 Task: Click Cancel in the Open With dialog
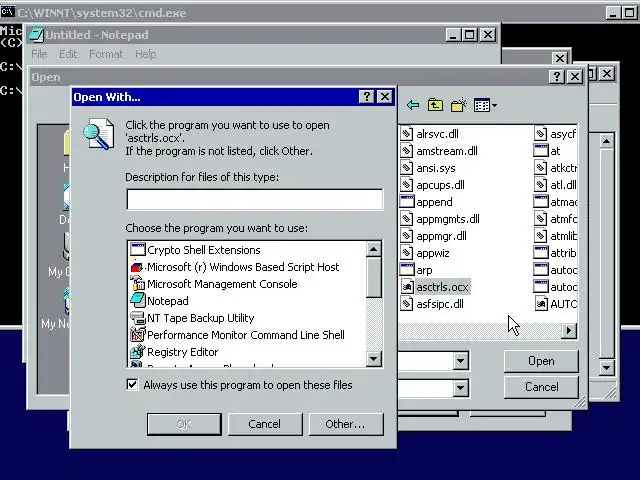(x=264, y=424)
